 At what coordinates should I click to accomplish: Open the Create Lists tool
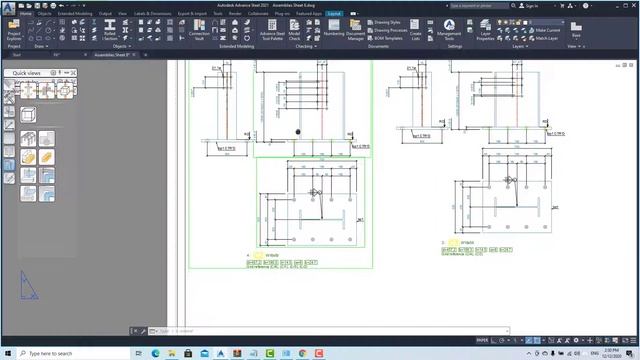(415, 30)
